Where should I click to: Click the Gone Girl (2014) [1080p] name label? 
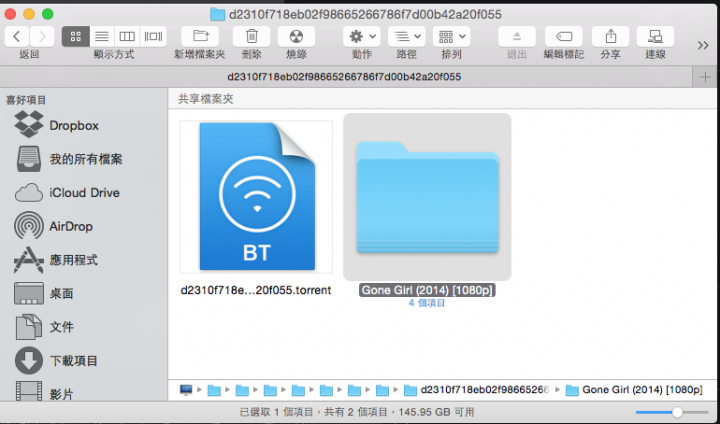coord(427,290)
